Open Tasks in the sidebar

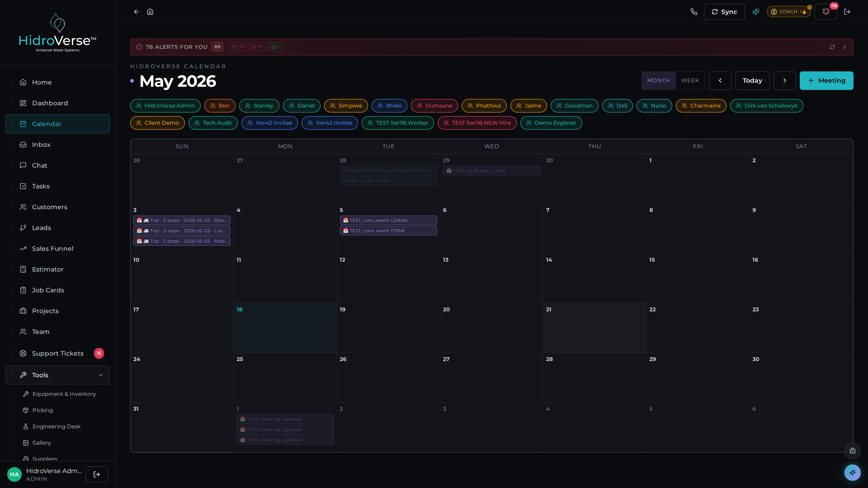click(x=58, y=186)
